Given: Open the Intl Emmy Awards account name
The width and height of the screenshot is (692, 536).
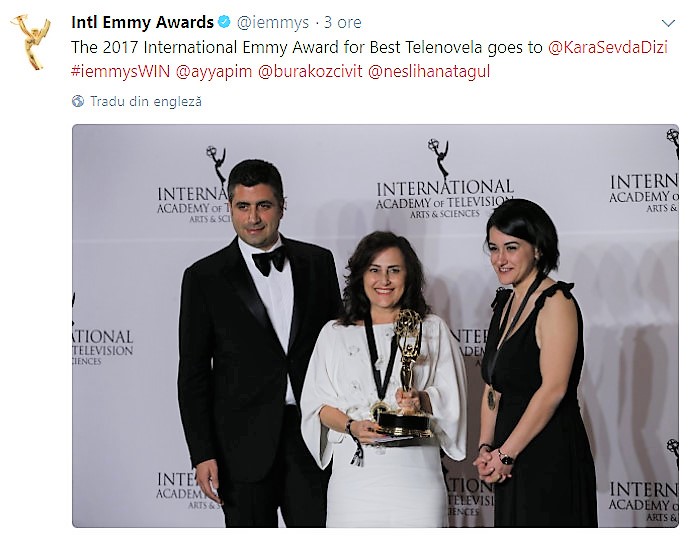Looking at the screenshot, I should pos(142,22).
